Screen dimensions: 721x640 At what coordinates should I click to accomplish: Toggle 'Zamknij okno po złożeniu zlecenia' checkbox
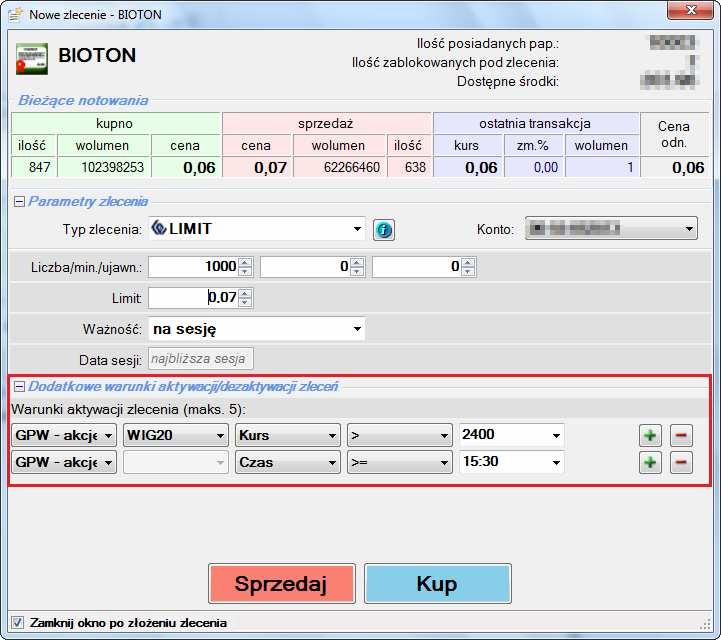[17, 623]
